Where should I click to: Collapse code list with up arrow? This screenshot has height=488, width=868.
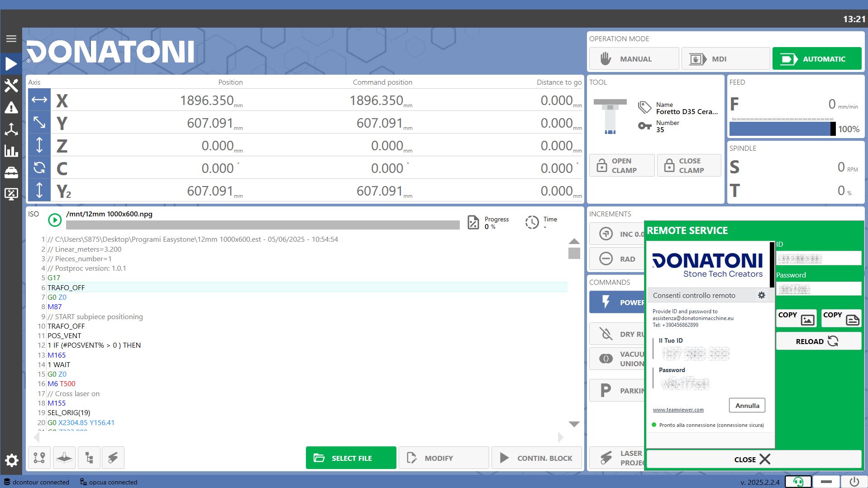pos(574,241)
